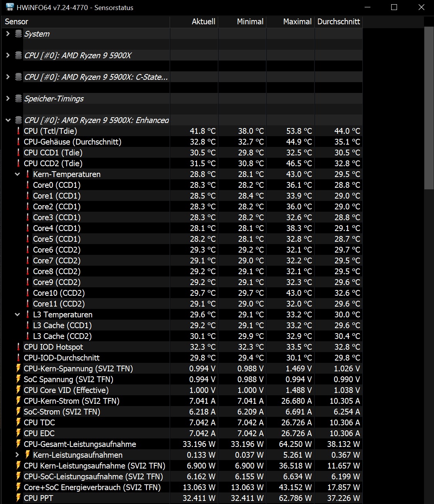Screen dimensions: 434x504
Task: Select CPU-SoC-Leistungsaufnahme (SVI2 TFN) row
Action: click(182, 476)
